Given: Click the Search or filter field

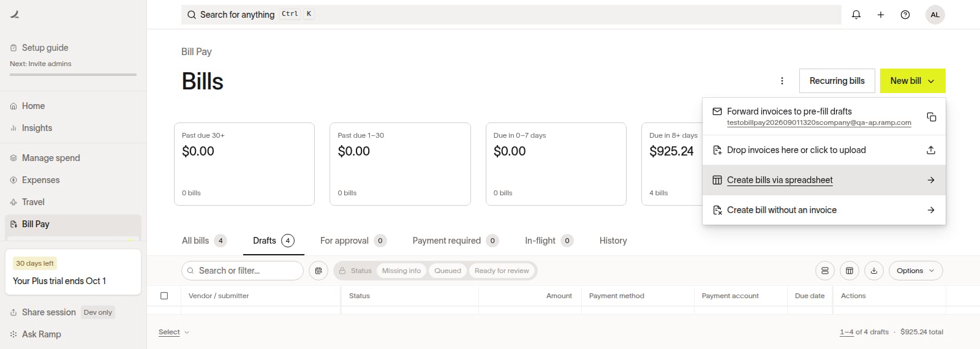Looking at the screenshot, I should [243, 271].
